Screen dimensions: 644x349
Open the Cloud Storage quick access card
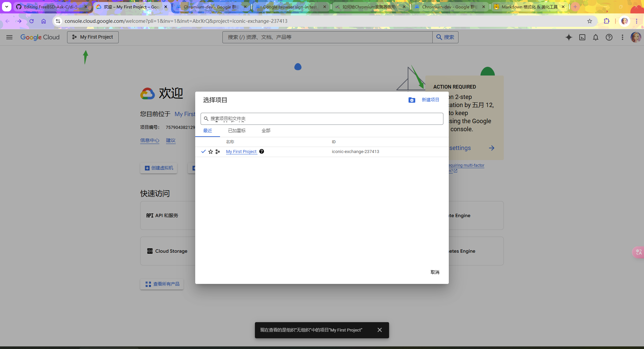(168, 251)
